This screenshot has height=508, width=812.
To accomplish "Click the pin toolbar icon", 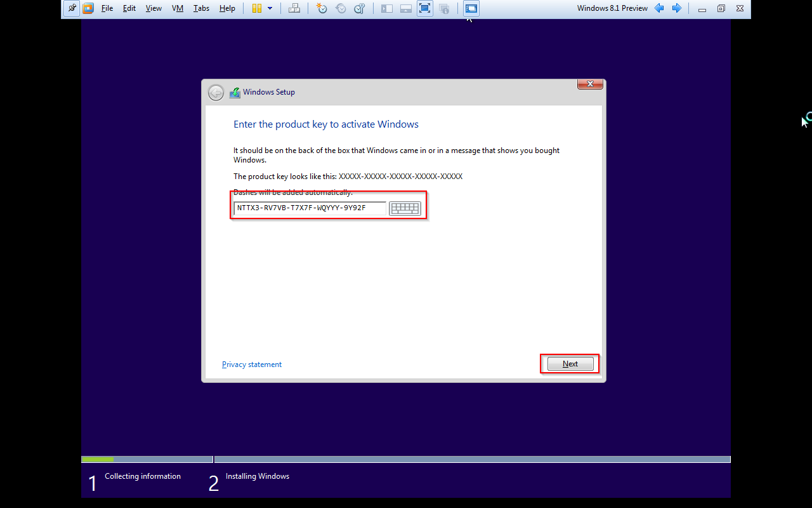I will [x=72, y=8].
